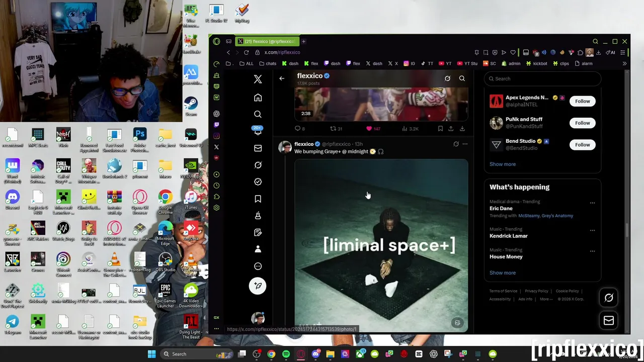
Task: Open Grok in the X sidebar
Action: (x=258, y=165)
